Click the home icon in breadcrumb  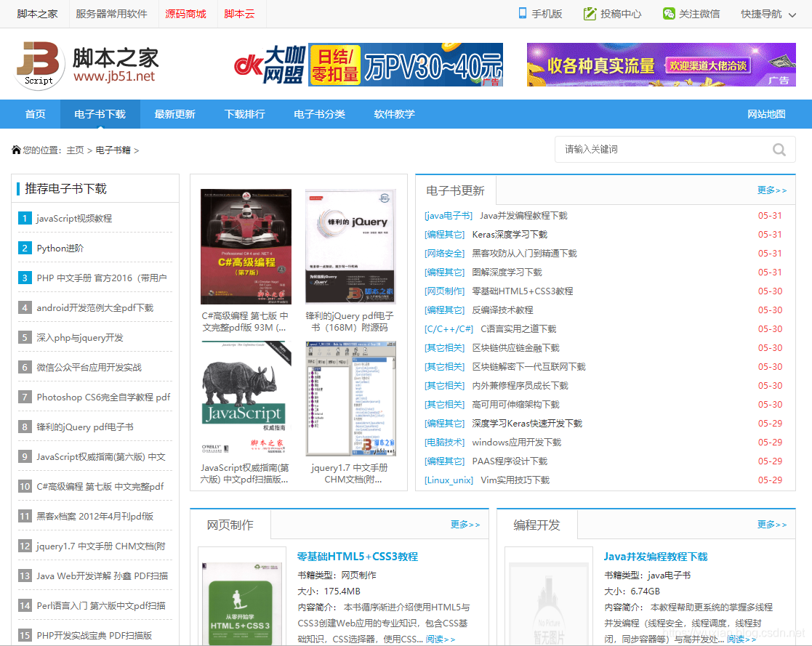[x=16, y=150]
